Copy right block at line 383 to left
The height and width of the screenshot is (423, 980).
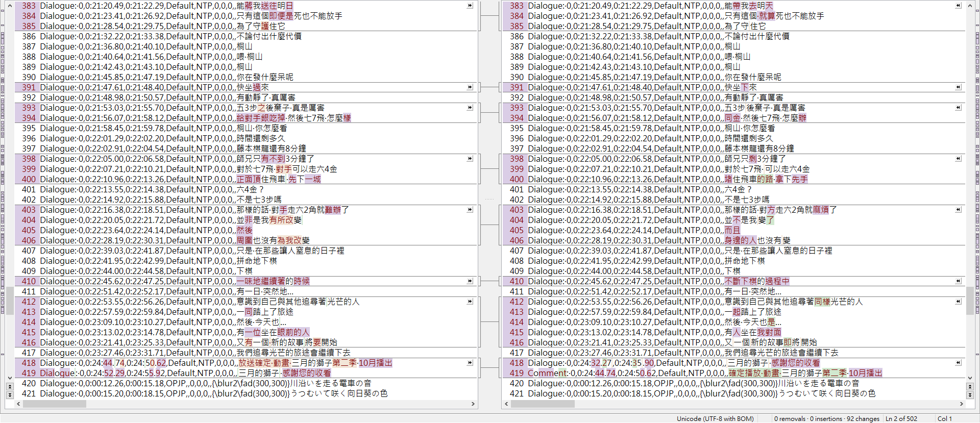(958, 6)
